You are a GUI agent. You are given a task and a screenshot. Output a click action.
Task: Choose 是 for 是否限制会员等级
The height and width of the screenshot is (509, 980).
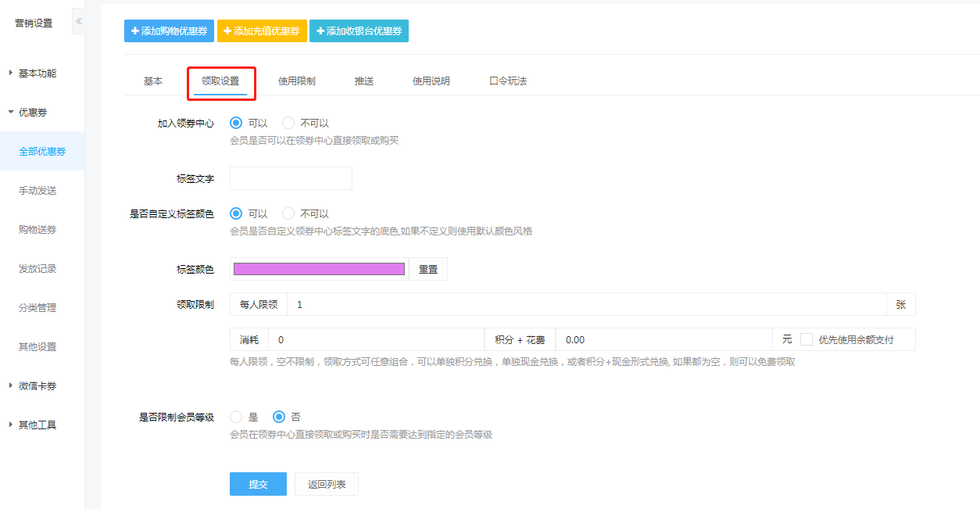236,417
